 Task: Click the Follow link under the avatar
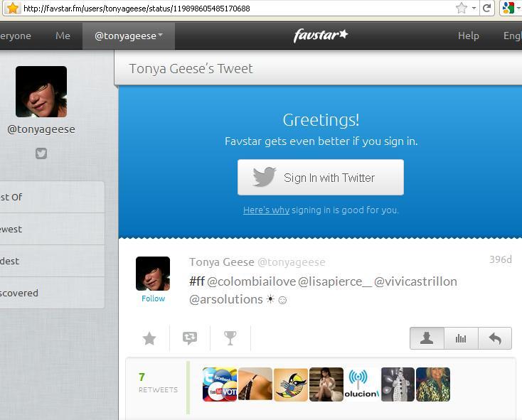pos(153,298)
